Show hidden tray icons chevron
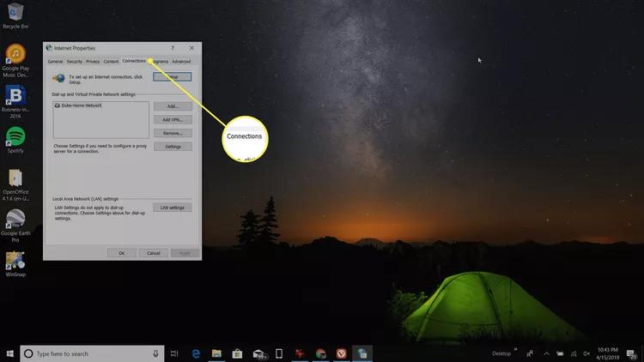 pos(546,353)
